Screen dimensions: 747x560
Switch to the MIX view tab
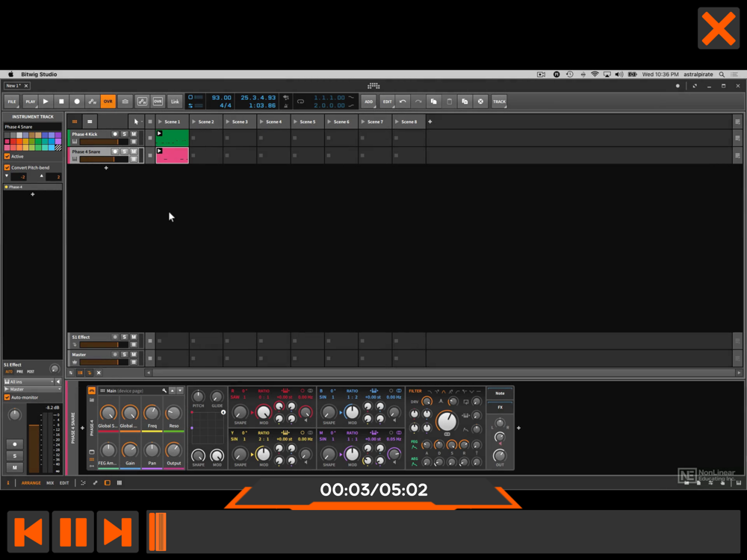coord(50,483)
